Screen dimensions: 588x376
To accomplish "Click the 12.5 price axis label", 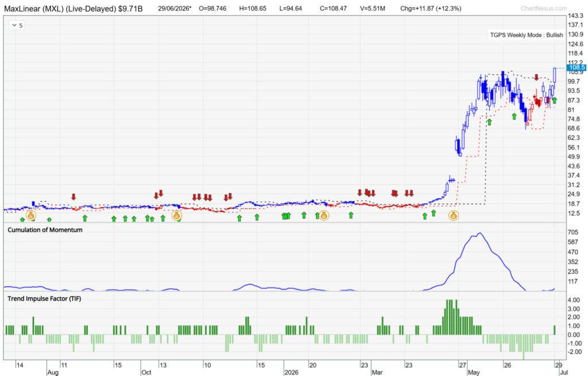I will (574, 213).
